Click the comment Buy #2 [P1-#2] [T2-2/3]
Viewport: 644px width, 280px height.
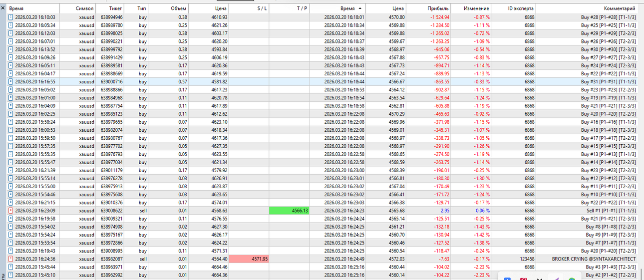click(611, 275)
